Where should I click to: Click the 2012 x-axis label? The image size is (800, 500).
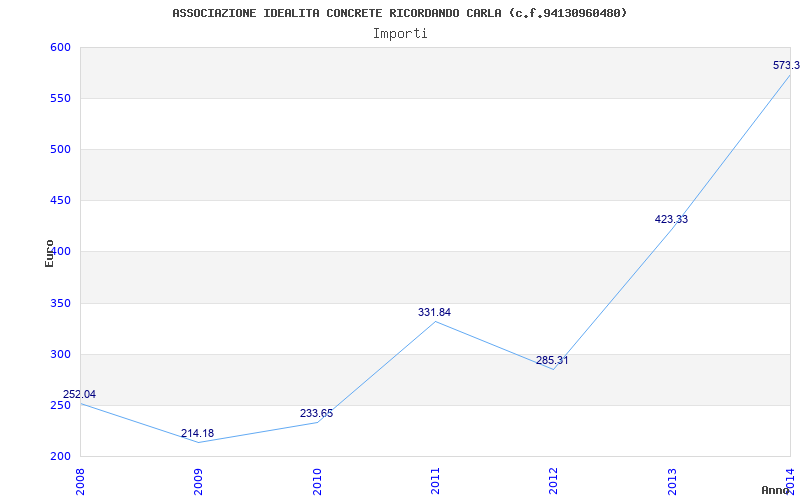point(553,482)
